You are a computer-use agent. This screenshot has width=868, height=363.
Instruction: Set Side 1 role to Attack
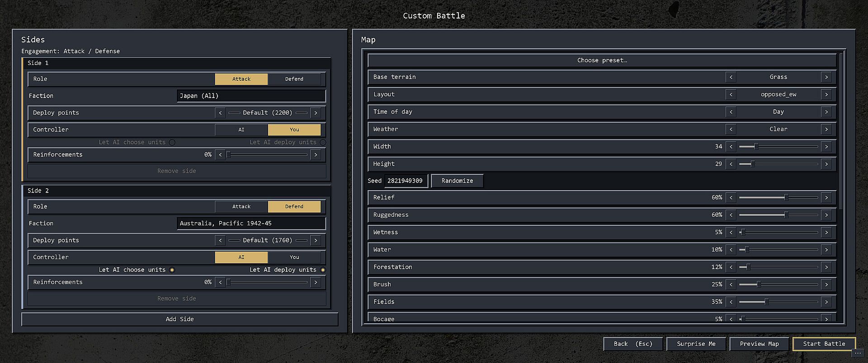click(x=241, y=79)
